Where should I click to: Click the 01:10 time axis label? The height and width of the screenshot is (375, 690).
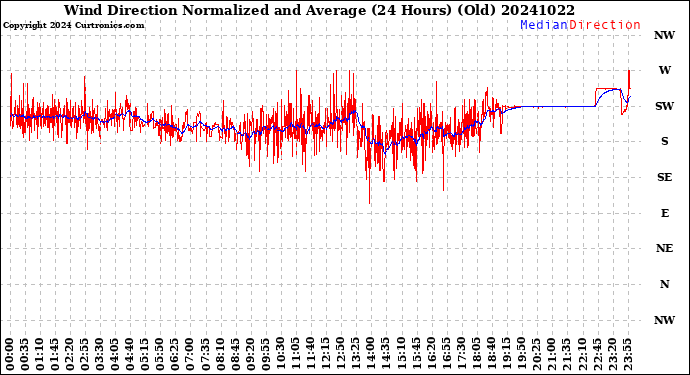tap(40, 354)
